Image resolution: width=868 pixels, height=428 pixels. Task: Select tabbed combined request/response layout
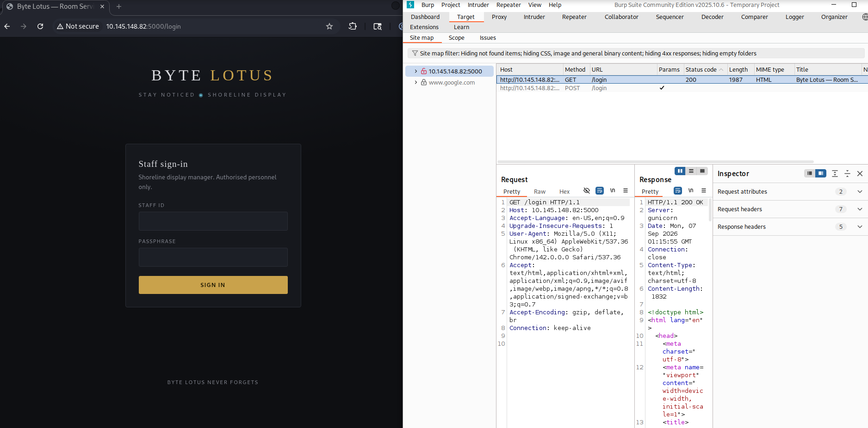pos(702,171)
